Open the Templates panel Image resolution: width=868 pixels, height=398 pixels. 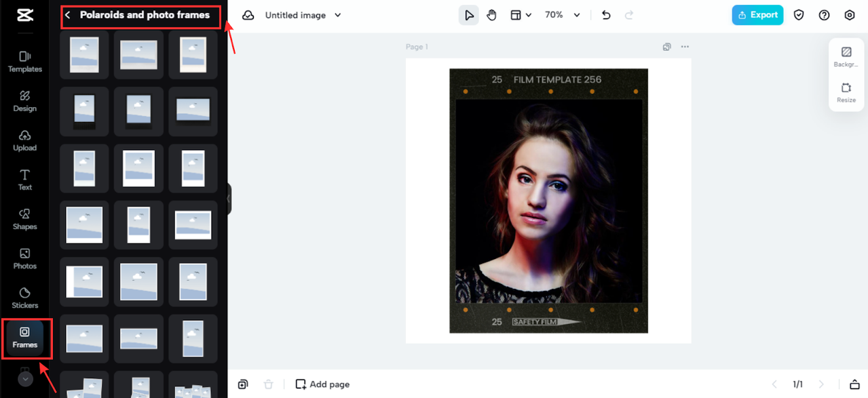[24, 62]
